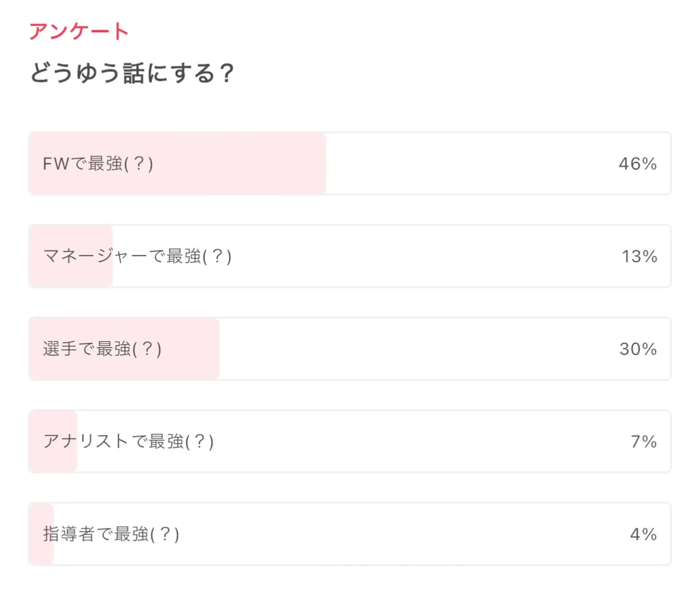700x594 pixels.
Task: Click the 30% result percentage
Action: [x=638, y=350]
